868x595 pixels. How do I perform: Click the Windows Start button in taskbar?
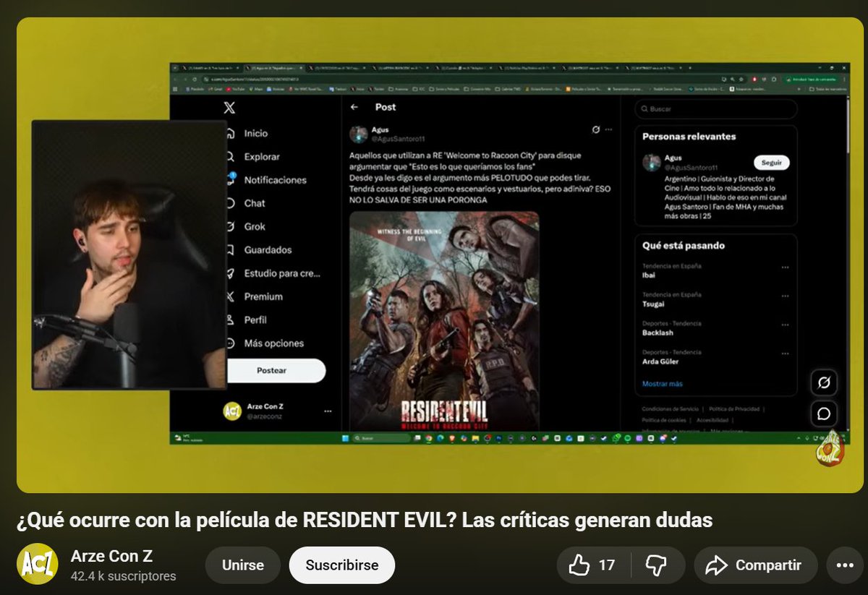click(344, 438)
